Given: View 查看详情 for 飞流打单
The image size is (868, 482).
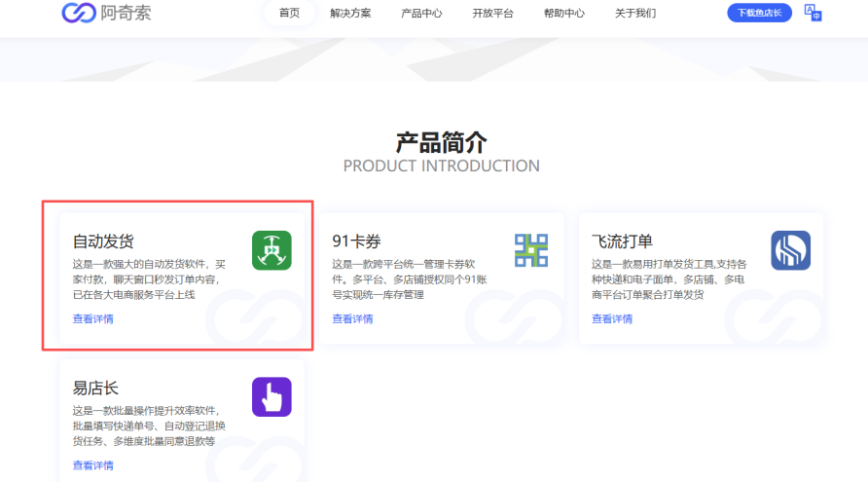Looking at the screenshot, I should point(612,319).
